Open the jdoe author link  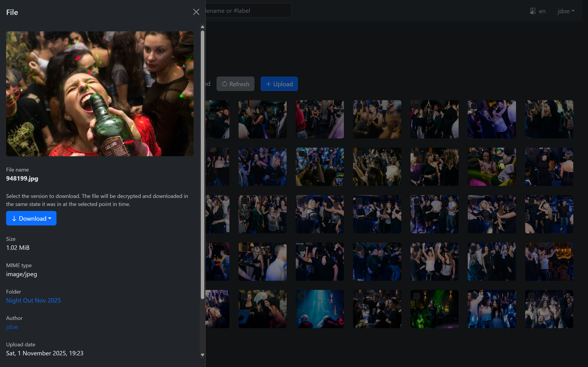point(12,327)
